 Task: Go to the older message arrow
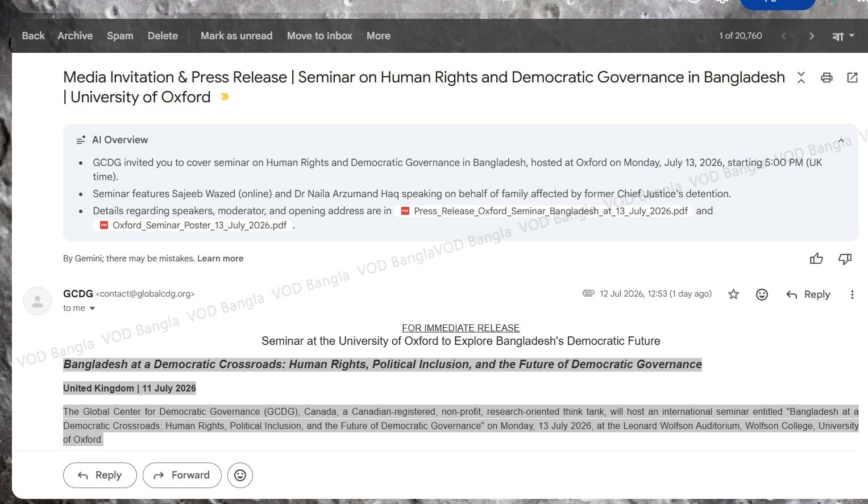pos(811,36)
